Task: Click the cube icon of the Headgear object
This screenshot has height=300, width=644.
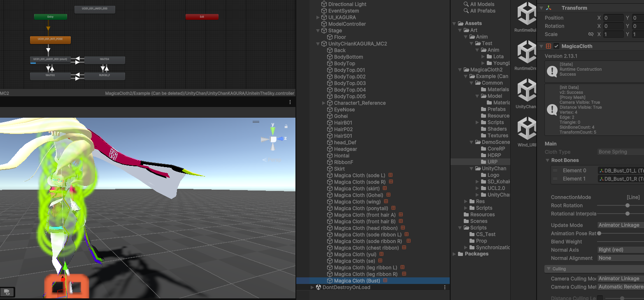Action: [330, 149]
